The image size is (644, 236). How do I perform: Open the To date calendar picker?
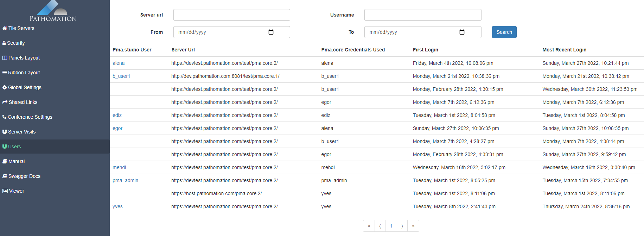coord(462,32)
